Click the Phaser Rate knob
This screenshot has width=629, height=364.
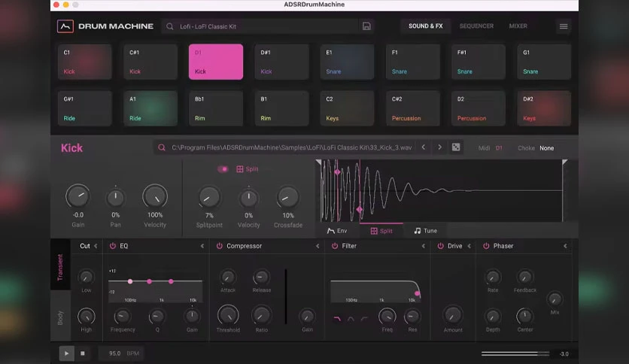(493, 277)
